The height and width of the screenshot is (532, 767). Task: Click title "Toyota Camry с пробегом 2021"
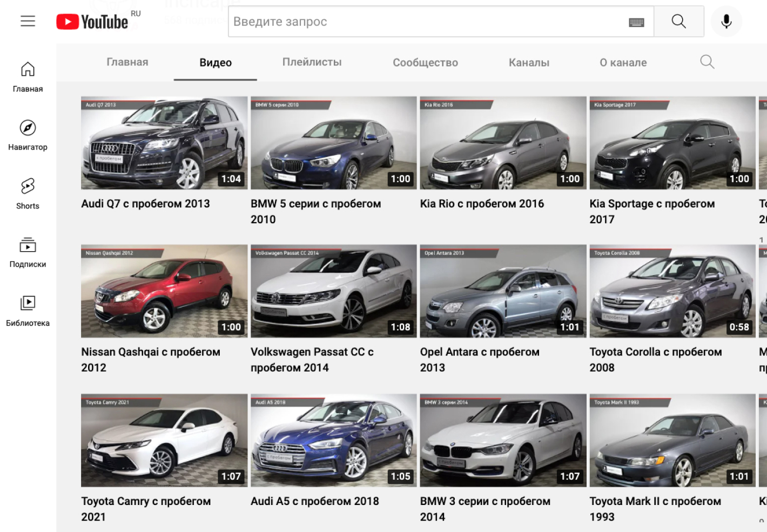146,509
